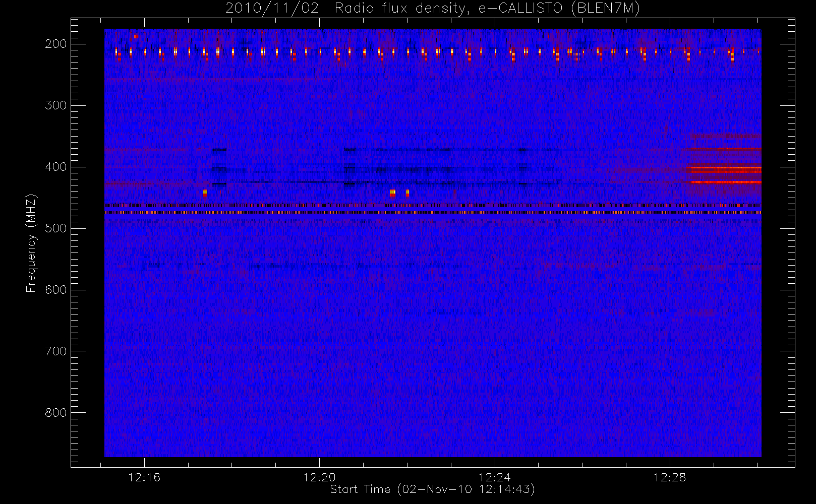The height and width of the screenshot is (504, 816).
Task: Click the 700 frequency tick label
Action: point(55,351)
